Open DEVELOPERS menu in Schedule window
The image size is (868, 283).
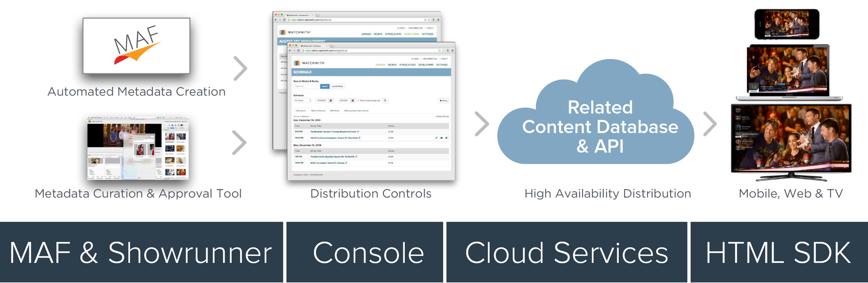pos(426,65)
